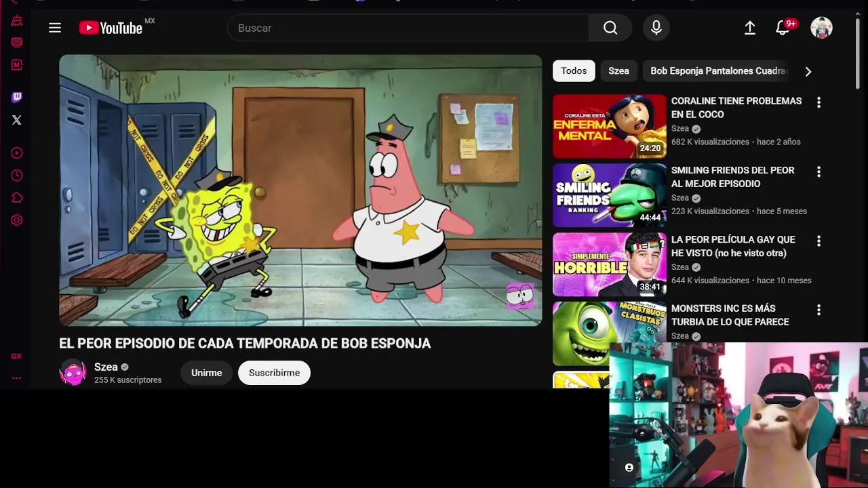Click 223 K visualizaciones text
Screen dimensions: 868x488
(710, 211)
